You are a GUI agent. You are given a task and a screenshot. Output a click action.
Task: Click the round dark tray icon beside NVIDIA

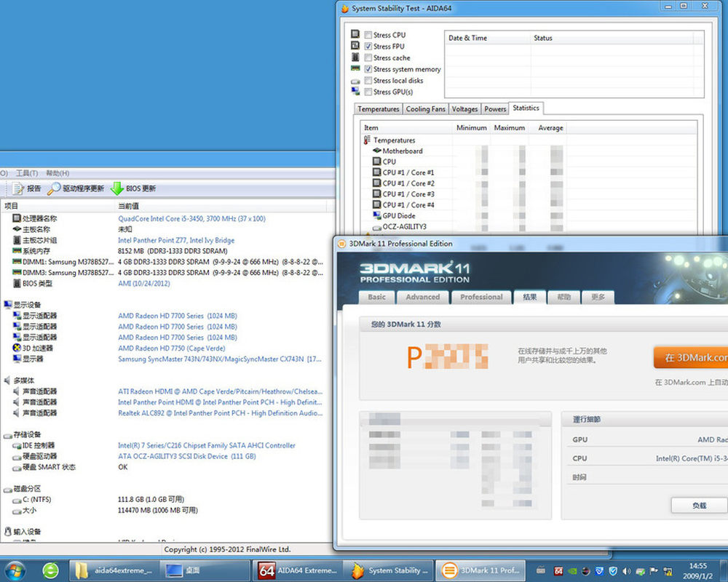tap(586, 571)
